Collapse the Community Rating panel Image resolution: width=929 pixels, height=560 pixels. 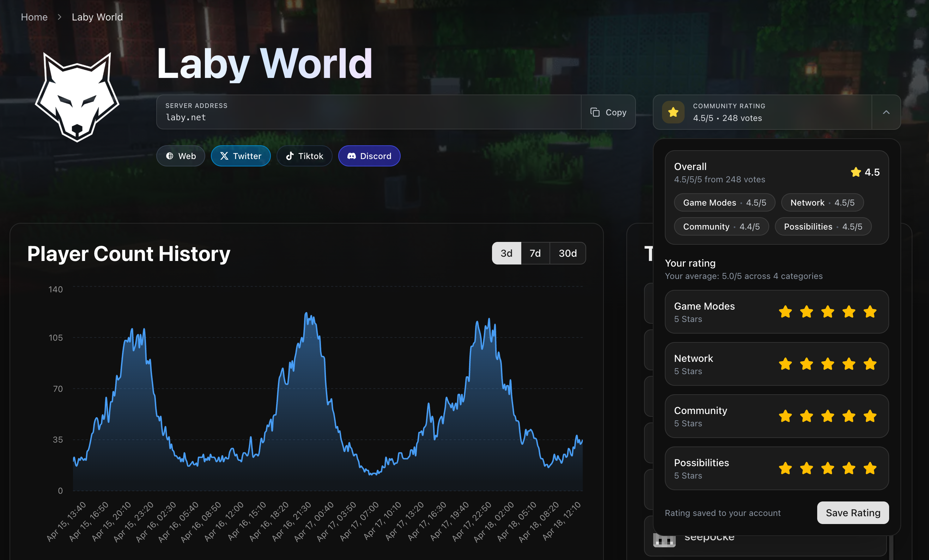pyautogui.click(x=887, y=112)
